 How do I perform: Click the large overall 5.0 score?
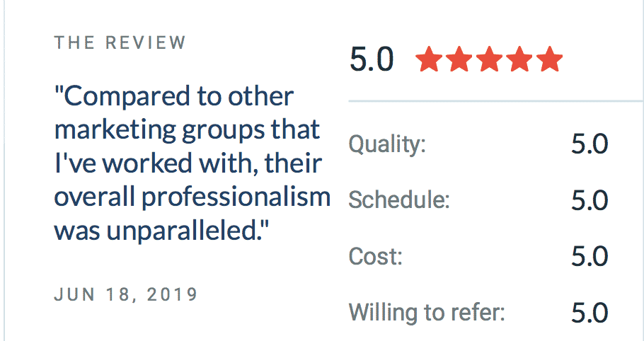(372, 59)
